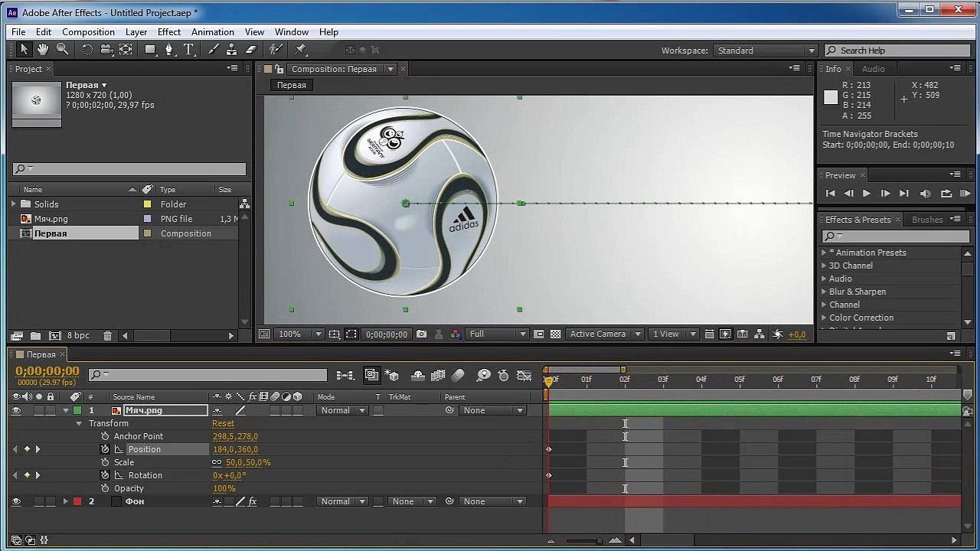The width and height of the screenshot is (980, 551).
Task: Click the Take Snapshot camera icon
Action: (422, 334)
